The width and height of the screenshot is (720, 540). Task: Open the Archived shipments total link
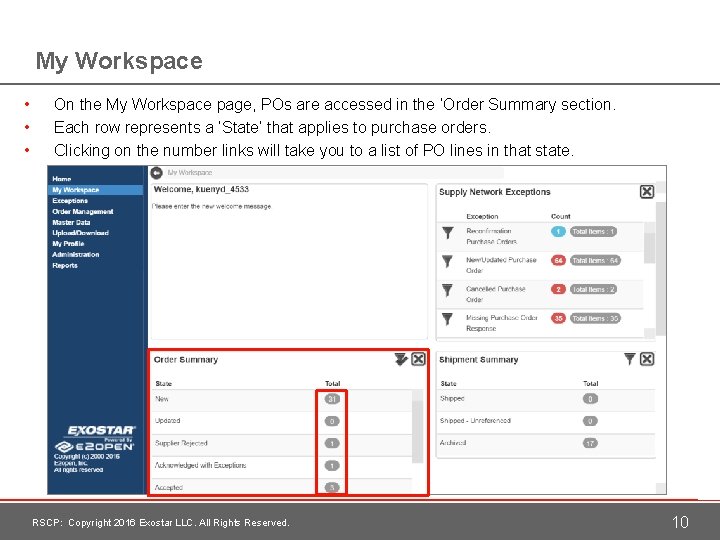[x=590, y=443]
